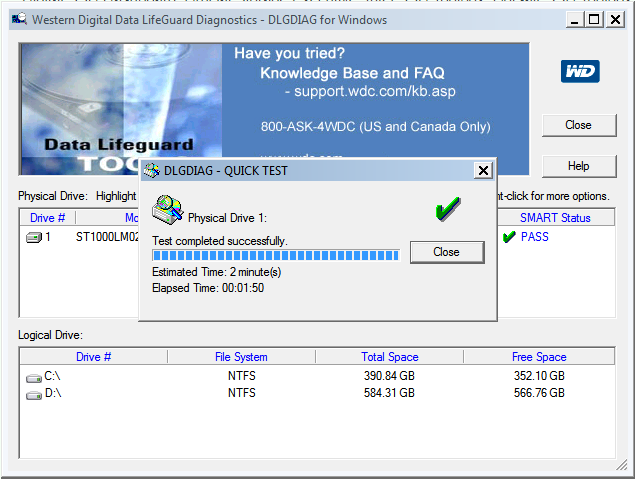The image size is (637, 484).
Task: Click the large green checkmark in dialog
Action: (448, 209)
